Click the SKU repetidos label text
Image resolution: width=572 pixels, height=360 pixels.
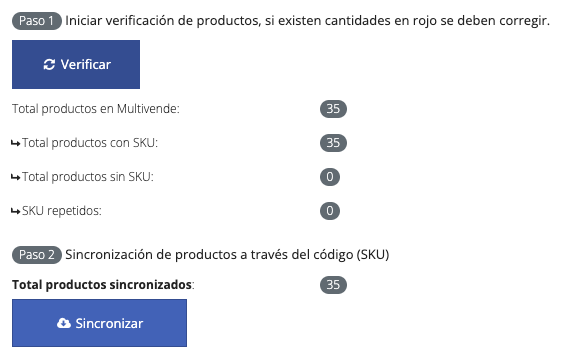(62, 210)
